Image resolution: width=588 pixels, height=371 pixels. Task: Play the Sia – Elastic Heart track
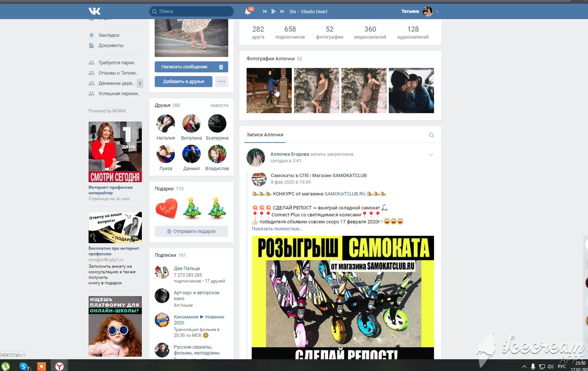273,11
